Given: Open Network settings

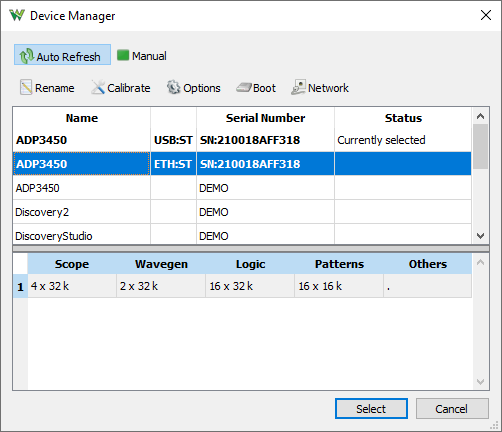Looking at the screenshot, I should 320,88.
